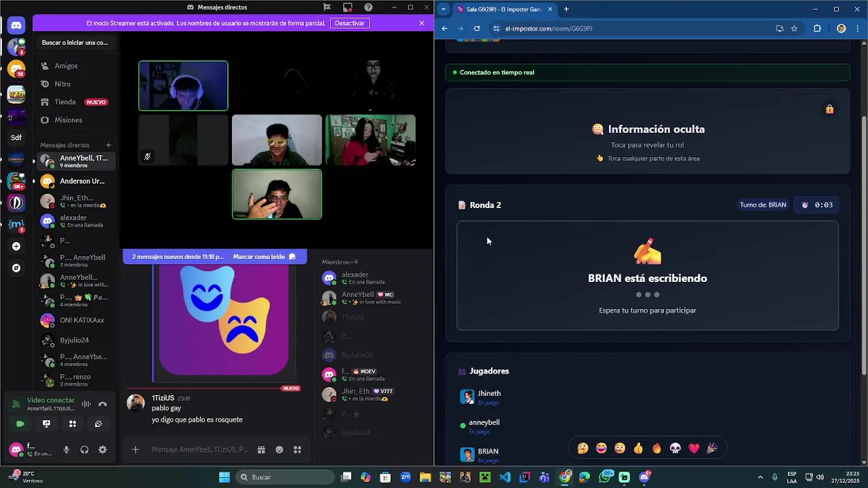Focus the Mensaje AnneYbell message input

point(199,449)
